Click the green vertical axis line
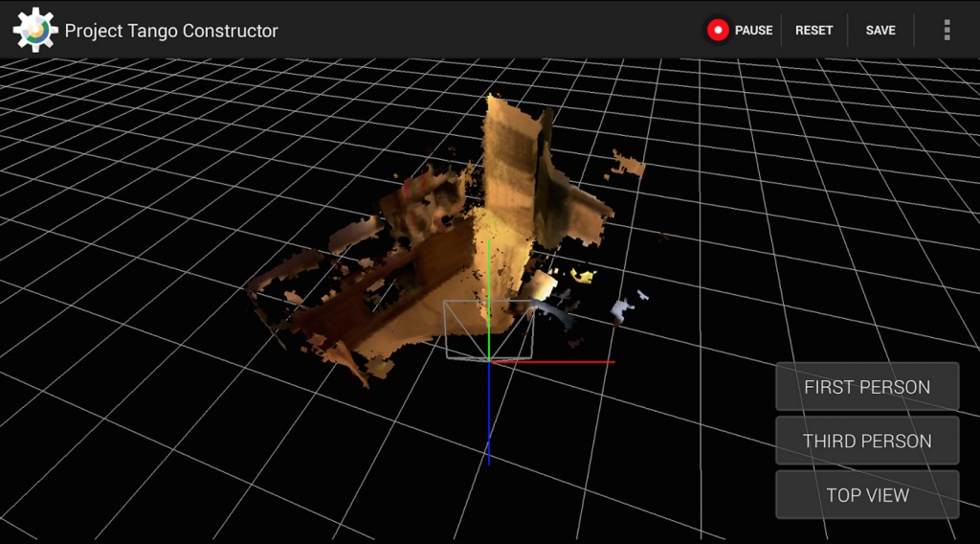Image resolution: width=980 pixels, height=544 pixels. pos(489,300)
